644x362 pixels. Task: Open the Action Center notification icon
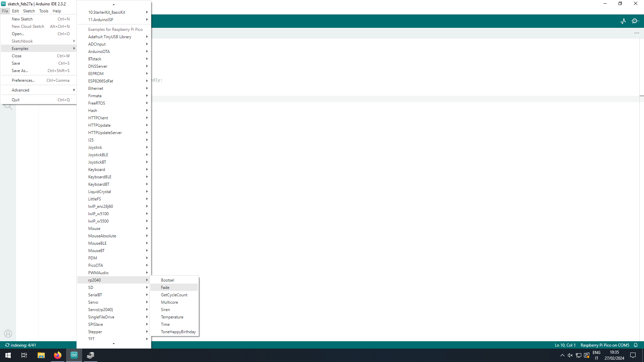[633, 355]
